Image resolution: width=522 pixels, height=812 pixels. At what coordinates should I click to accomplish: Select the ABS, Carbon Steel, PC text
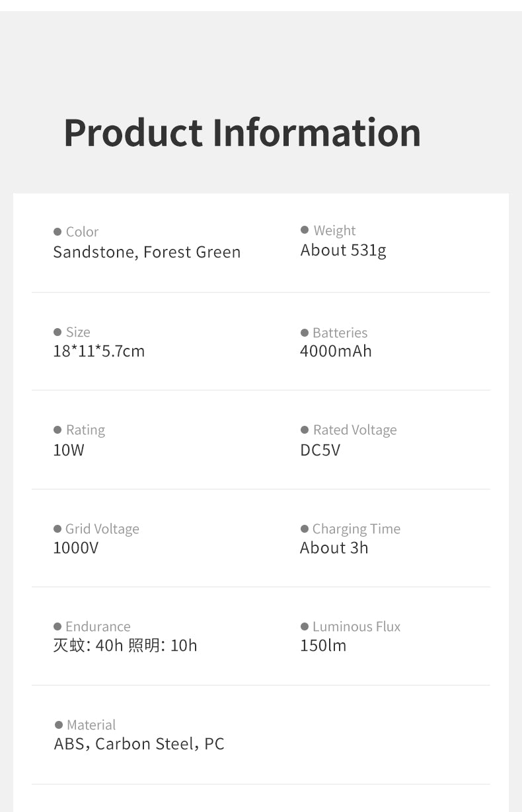(139, 744)
